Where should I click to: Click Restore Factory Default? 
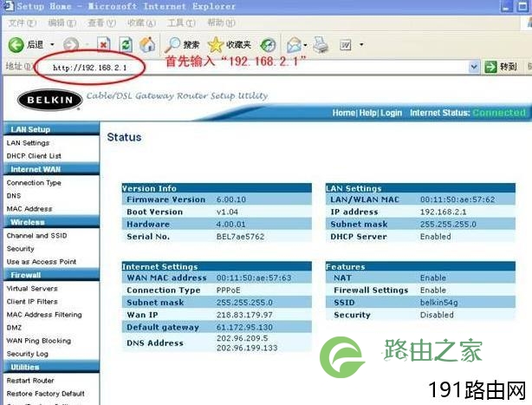[45, 394]
